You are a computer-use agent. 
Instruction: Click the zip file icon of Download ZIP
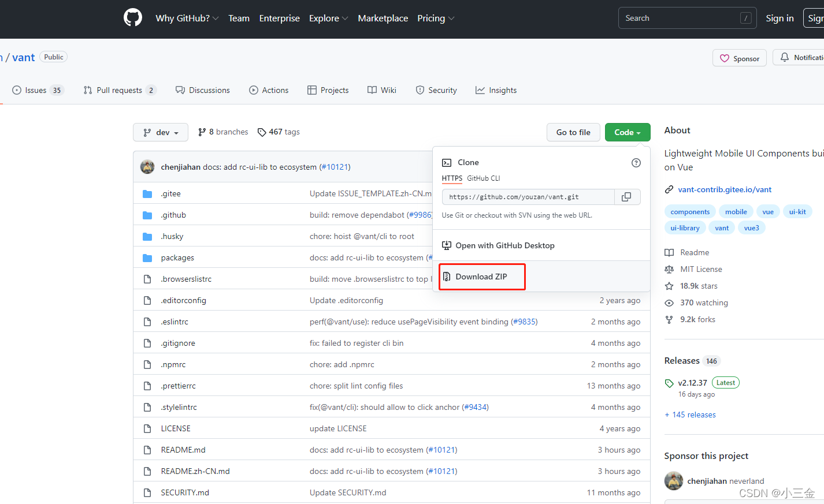(447, 277)
